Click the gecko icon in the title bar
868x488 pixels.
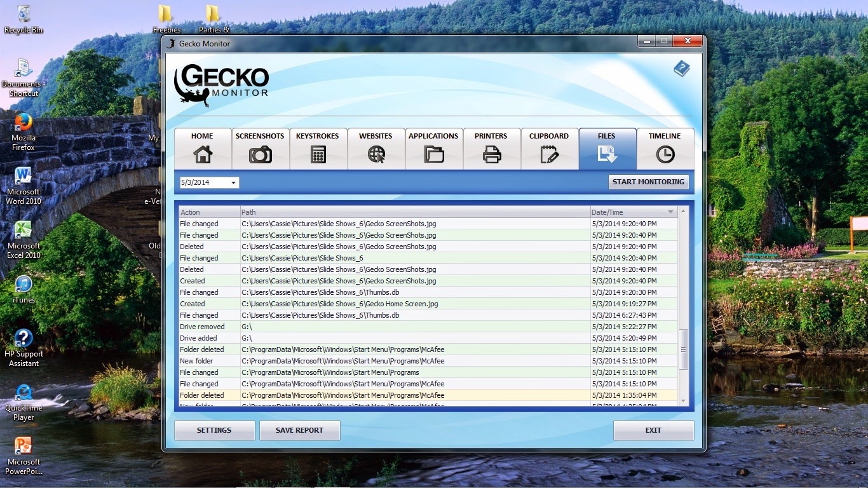coord(170,44)
